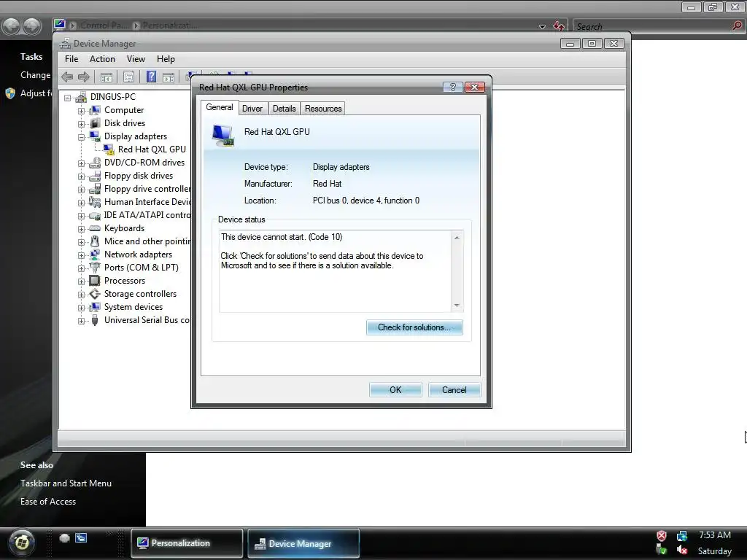Select the General tab
Screen dimensions: 747x560
coord(219,108)
